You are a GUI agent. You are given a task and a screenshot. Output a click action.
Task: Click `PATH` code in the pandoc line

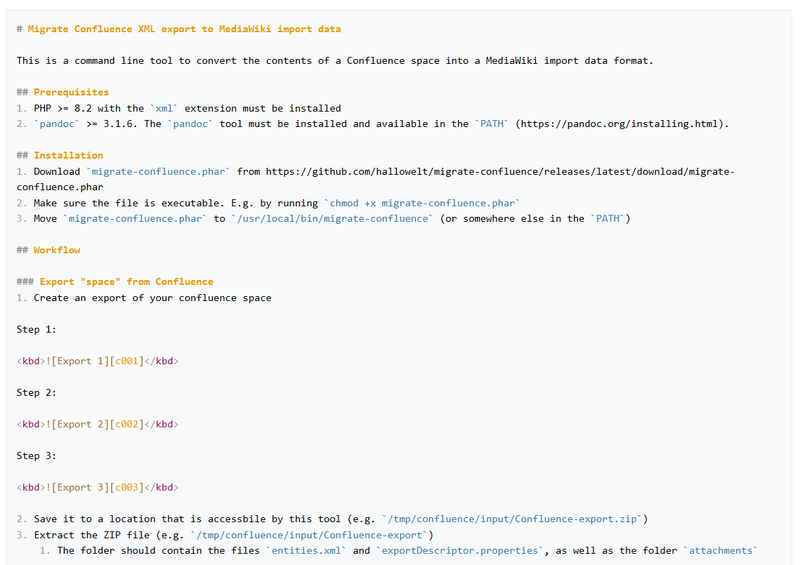[x=491, y=124]
